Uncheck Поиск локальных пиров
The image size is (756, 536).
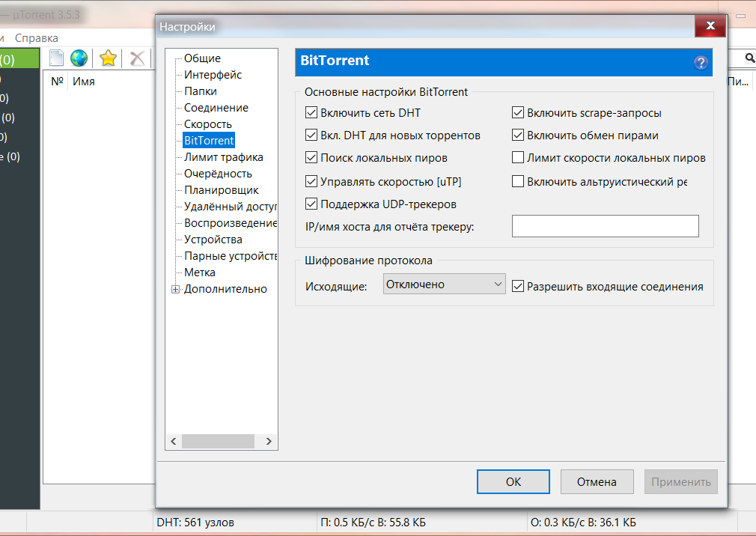coord(311,158)
